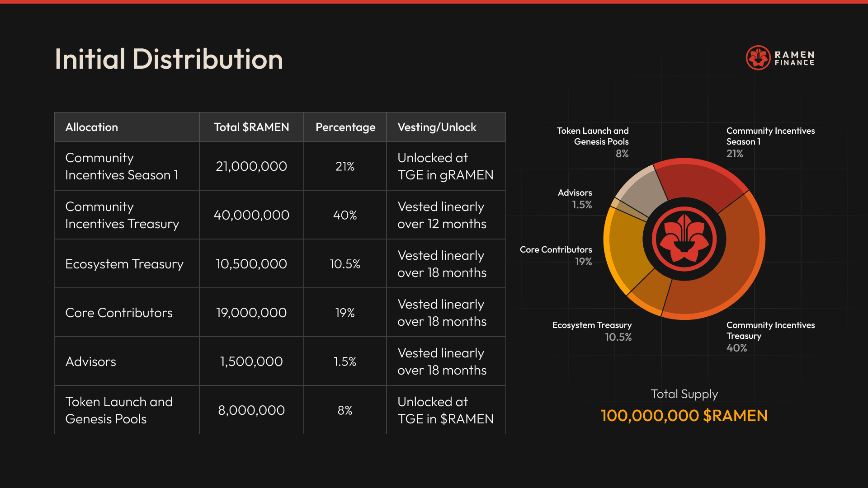Select the 40,000,000 table cell

tap(251, 215)
